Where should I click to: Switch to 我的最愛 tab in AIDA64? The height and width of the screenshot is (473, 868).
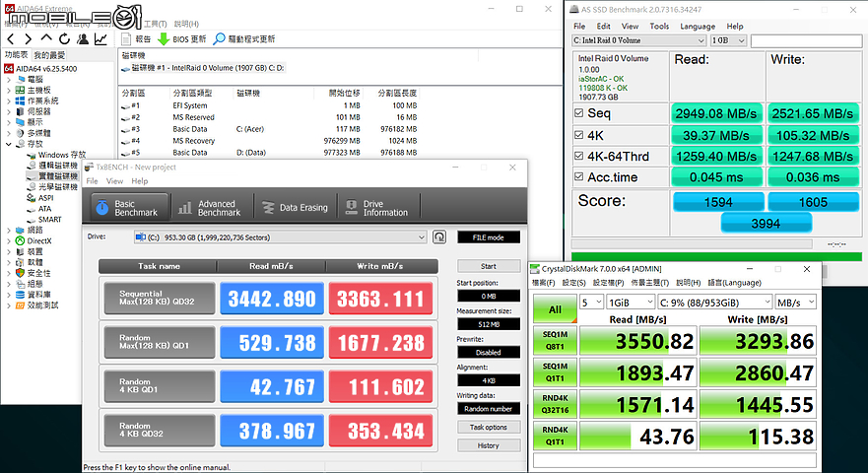click(49, 55)
